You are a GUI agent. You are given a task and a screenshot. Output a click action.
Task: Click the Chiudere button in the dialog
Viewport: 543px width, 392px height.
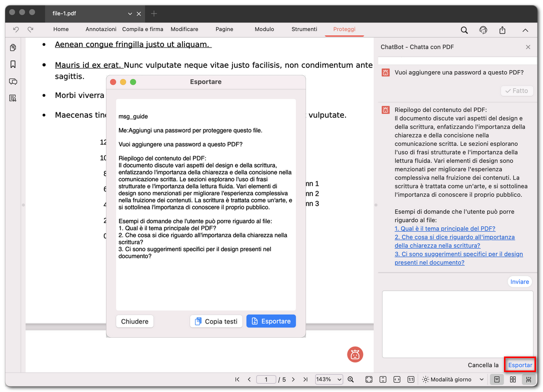(x=134, y=321)
